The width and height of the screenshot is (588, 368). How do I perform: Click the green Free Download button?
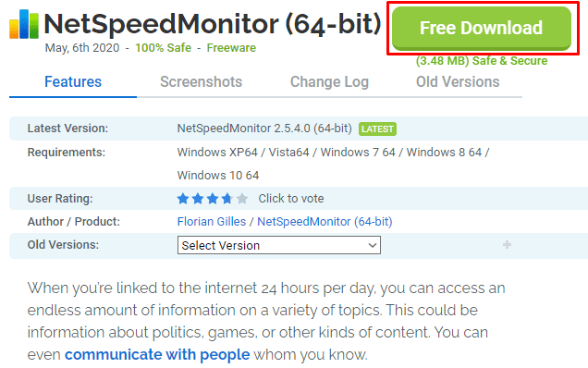tap(482, 28)
